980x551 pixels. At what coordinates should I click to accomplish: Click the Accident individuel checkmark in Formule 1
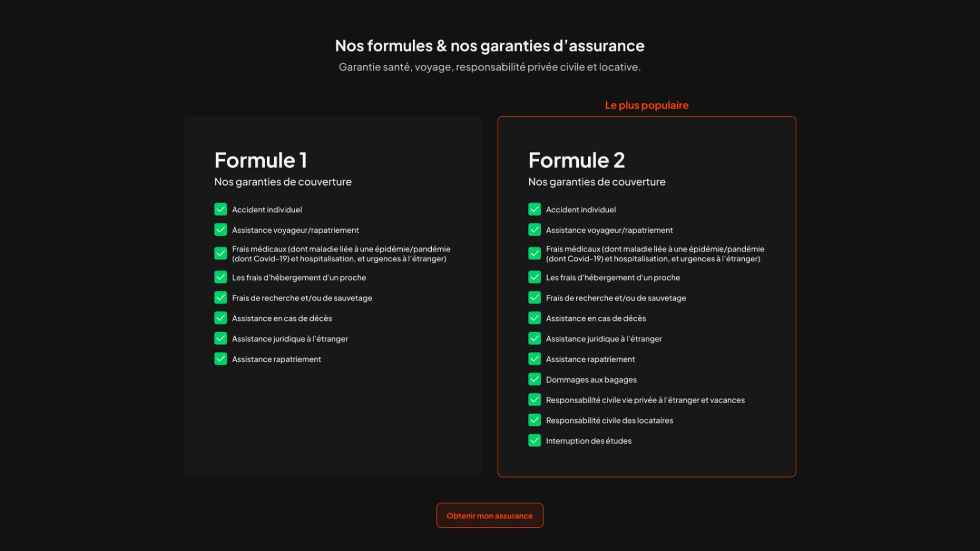[x=220, y=209]
